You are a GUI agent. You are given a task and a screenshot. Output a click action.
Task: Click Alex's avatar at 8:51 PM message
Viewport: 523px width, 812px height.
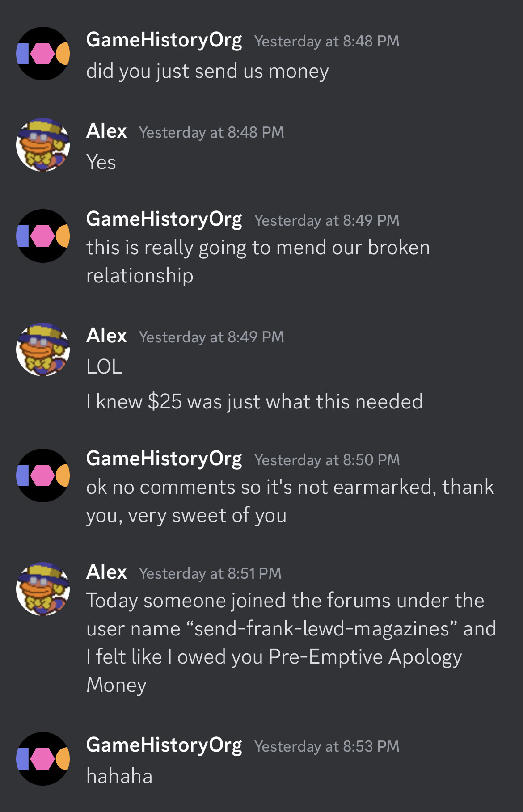coord(43,589)
